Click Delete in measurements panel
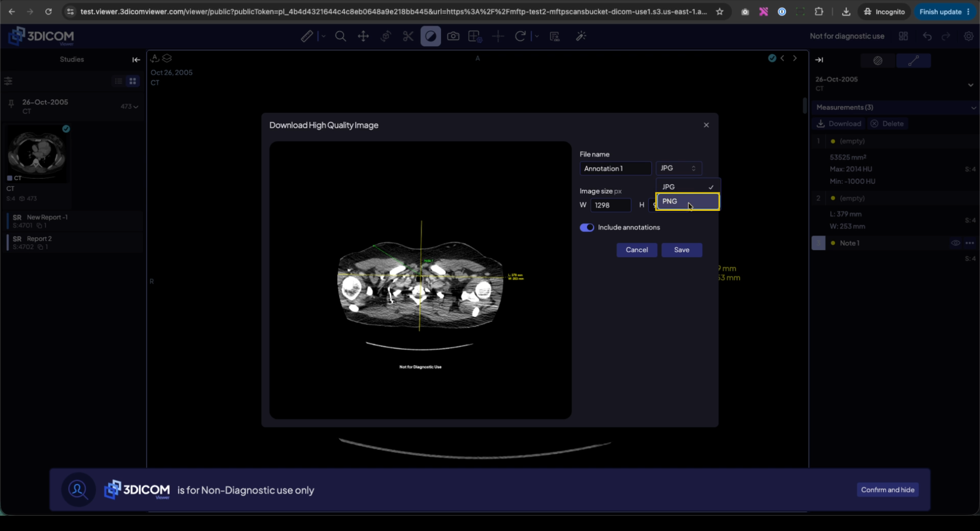Screen dimensions: 980x531 coord(887,124)
